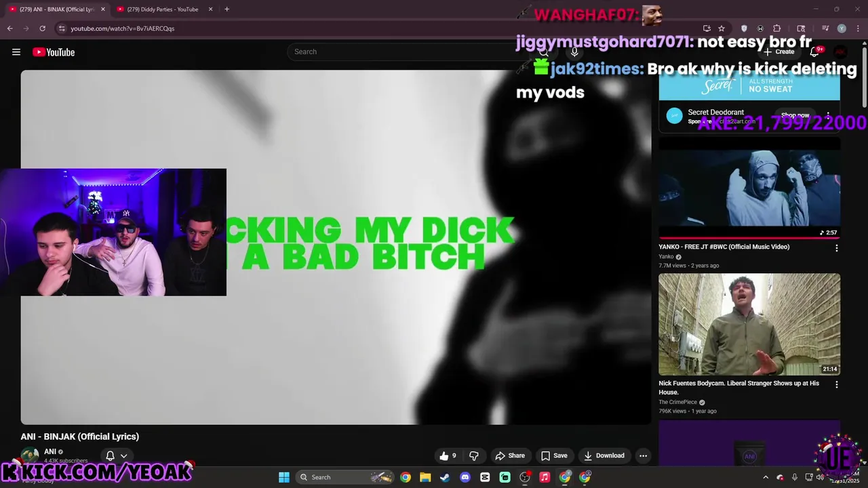
Task: Open the Chrome profile Y avatar
Action: pos(842,28)
